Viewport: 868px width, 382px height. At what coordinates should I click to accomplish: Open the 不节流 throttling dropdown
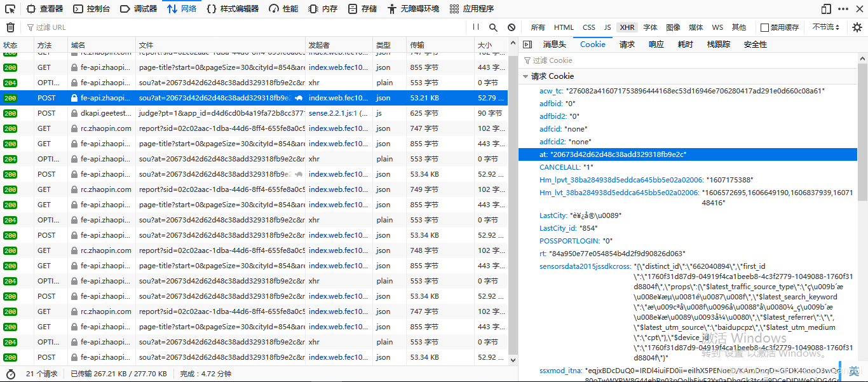[x=825, y=27]
